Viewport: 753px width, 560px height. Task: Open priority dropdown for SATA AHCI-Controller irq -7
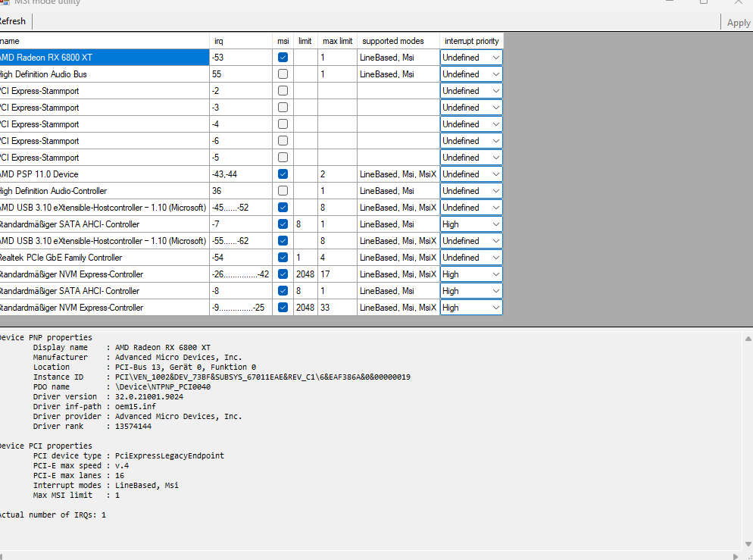click(x=471, y=224)
